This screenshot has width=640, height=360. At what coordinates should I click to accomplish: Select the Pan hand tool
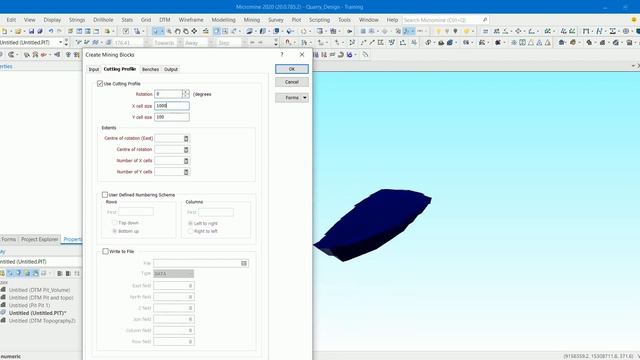coord(186,31)
